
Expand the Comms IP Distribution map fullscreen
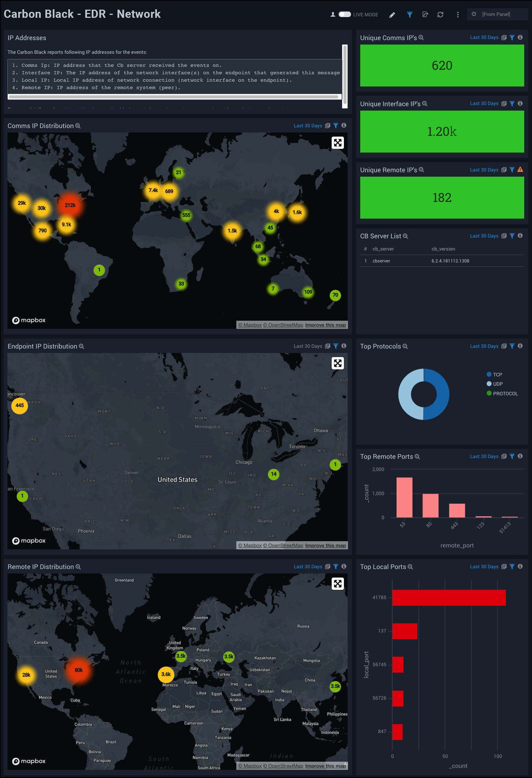click(338, 143)
